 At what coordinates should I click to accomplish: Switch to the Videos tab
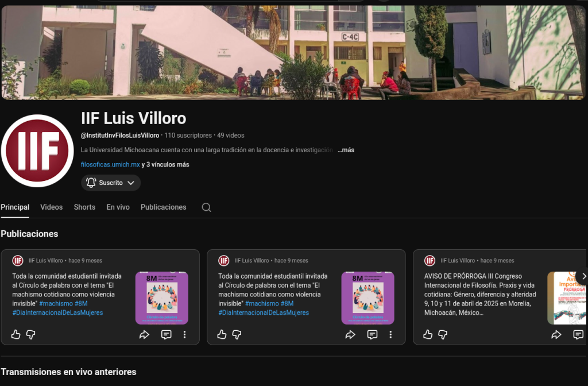pyautogui.click(x=52, y=207)
